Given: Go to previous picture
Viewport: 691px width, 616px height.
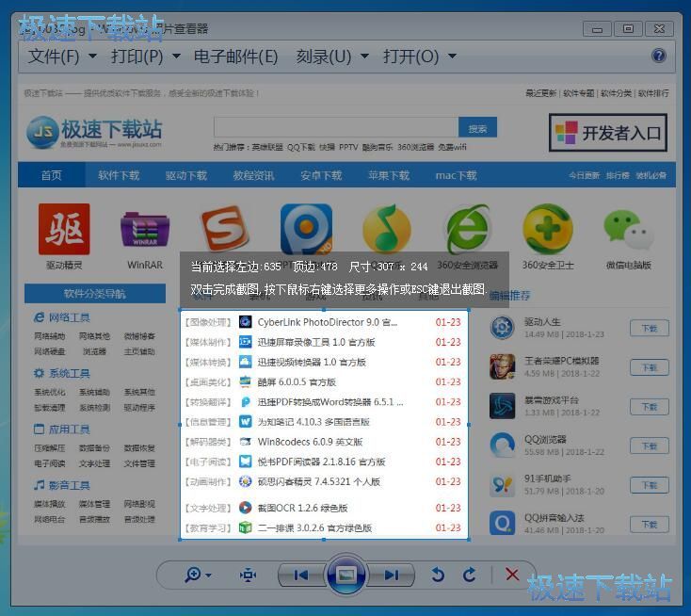Looking at the screenshot, I should (x=301, y=575).
